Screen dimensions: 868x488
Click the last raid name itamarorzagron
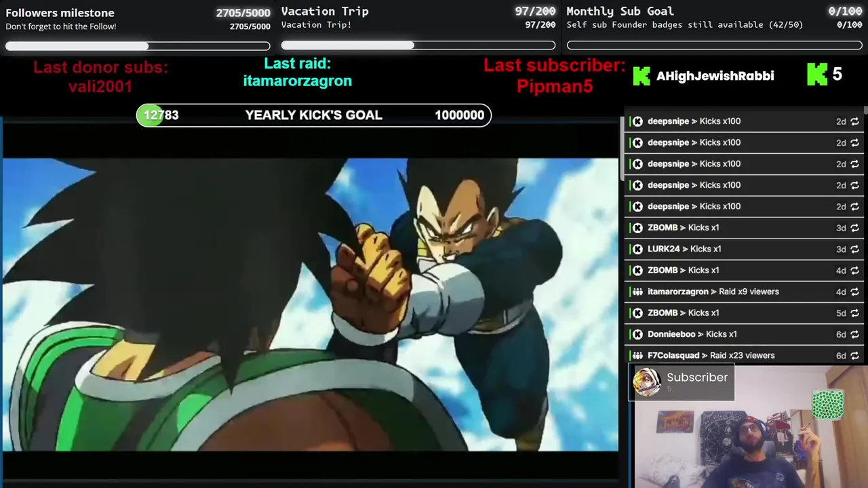point(298,81)
